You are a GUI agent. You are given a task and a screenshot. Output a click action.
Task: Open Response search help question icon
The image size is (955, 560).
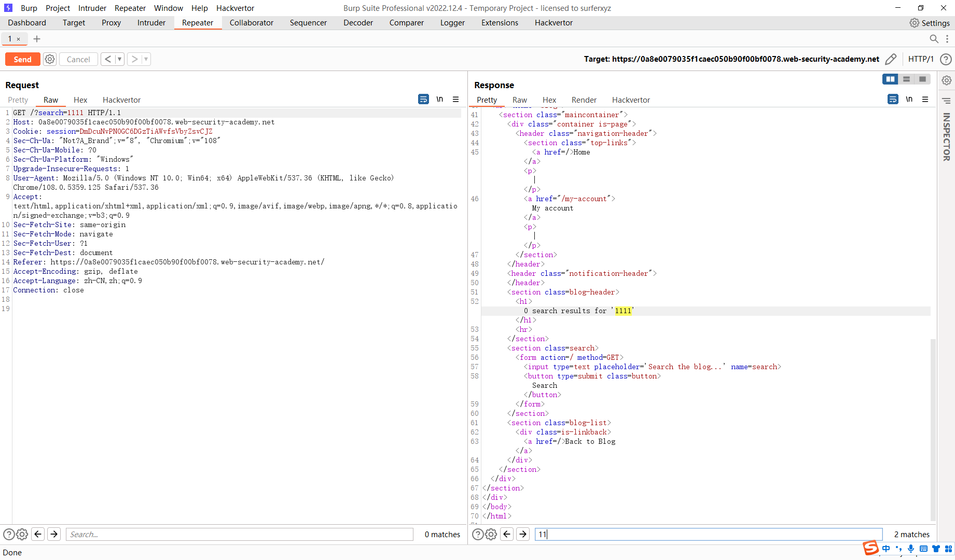pos(478,534)
